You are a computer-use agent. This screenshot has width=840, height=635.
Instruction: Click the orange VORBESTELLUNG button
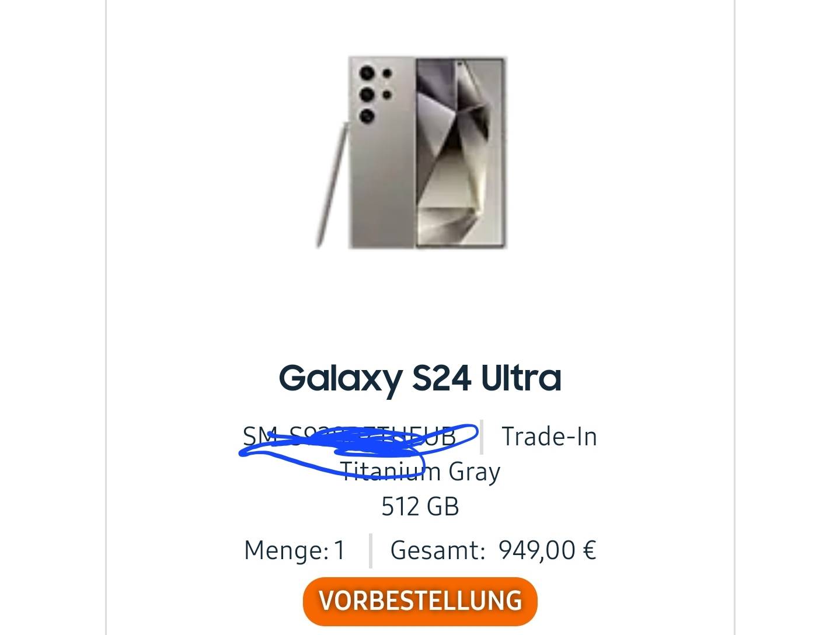click(x=420, y=601)
